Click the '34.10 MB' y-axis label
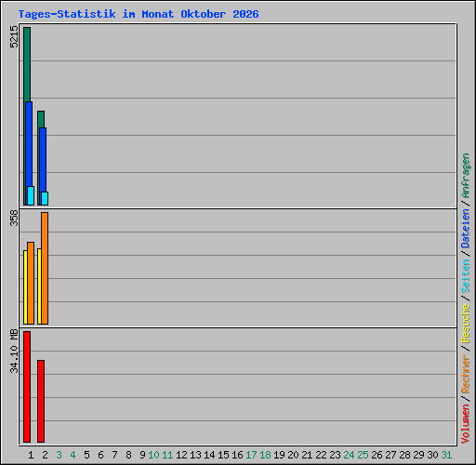The width and height of the screenshot is (476, 465). (x=14, y=352)
